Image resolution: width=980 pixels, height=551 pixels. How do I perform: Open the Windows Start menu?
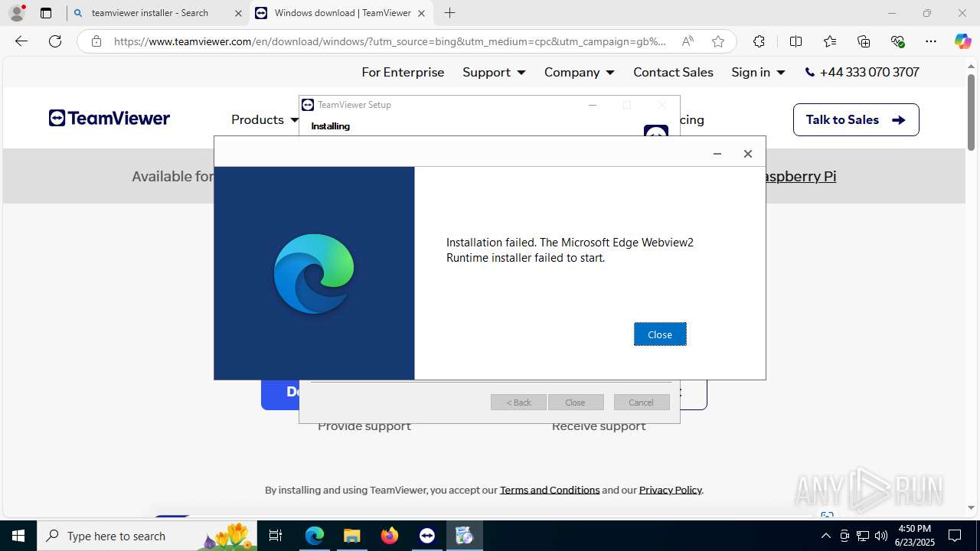tap(18, 536)
